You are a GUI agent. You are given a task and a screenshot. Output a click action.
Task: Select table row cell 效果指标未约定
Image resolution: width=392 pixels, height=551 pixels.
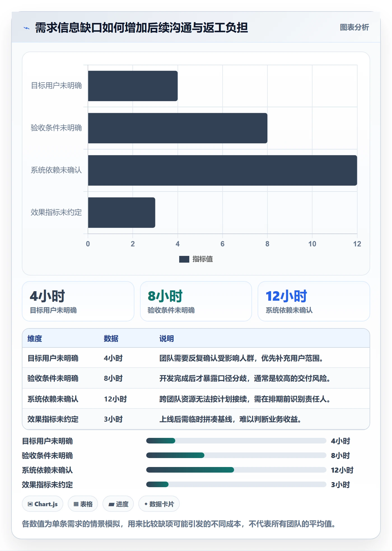(53, 419)
